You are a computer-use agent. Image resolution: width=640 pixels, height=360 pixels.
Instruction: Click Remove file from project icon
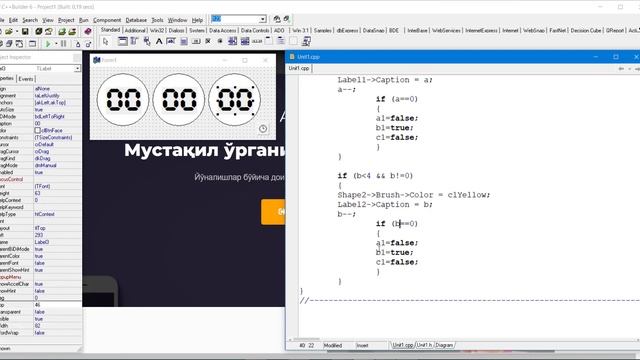pos(72,31)
